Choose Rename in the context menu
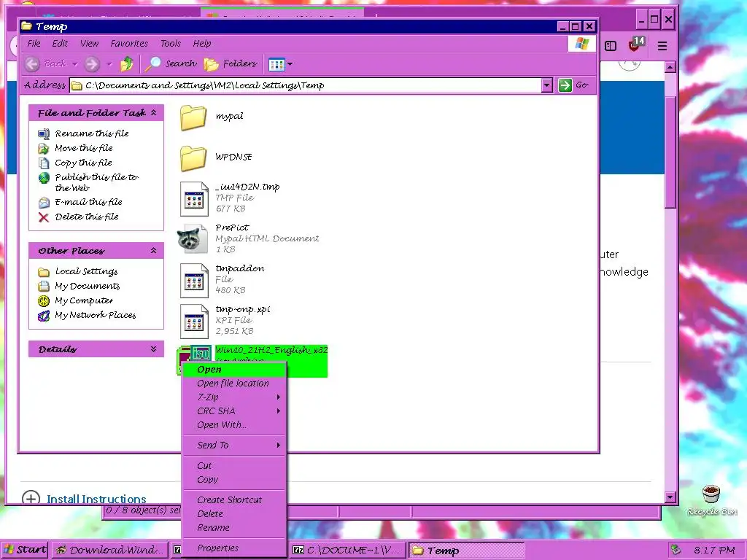Viewport: 747px width, 560px height. pyautogui.click(x=234, y=528)
